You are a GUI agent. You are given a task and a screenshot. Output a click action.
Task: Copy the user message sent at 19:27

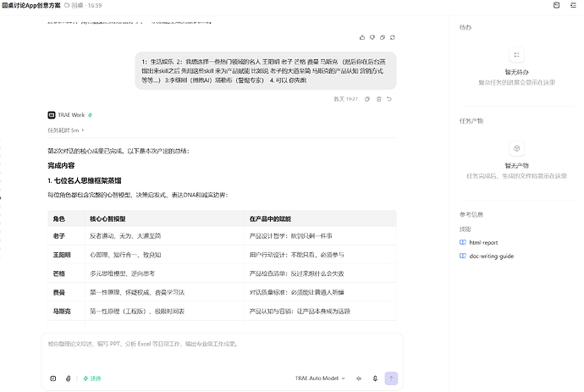point(367,99)
